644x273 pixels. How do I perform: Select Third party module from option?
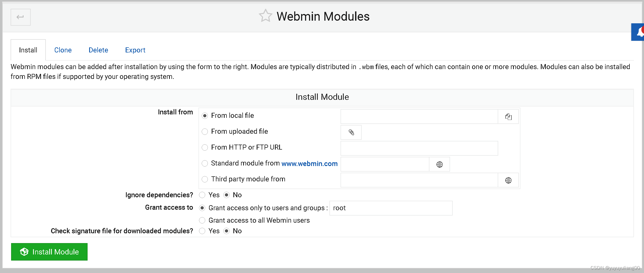pyautogui.click(x=205, y=179)
